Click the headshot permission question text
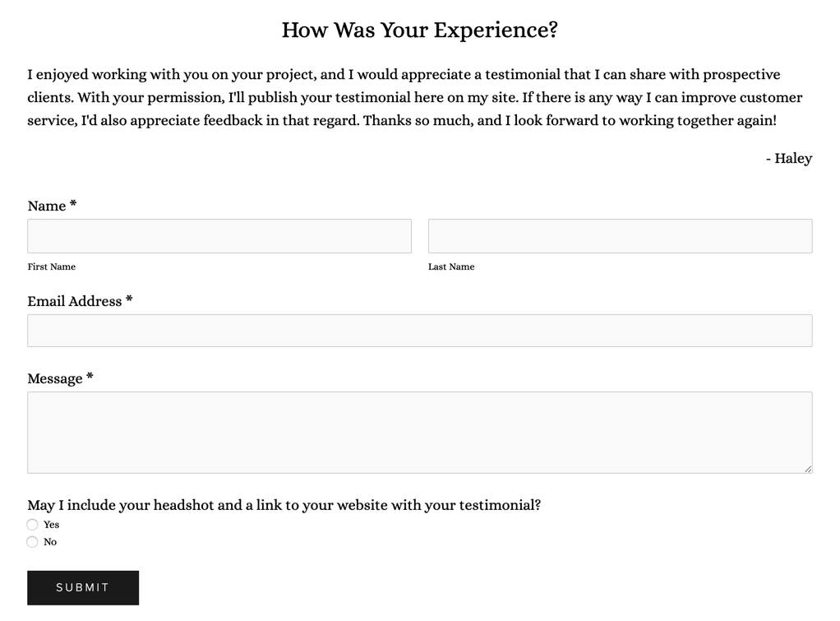The width and height of the screenshot is (840, 621). pyautogui.click(x=284, y=505)
